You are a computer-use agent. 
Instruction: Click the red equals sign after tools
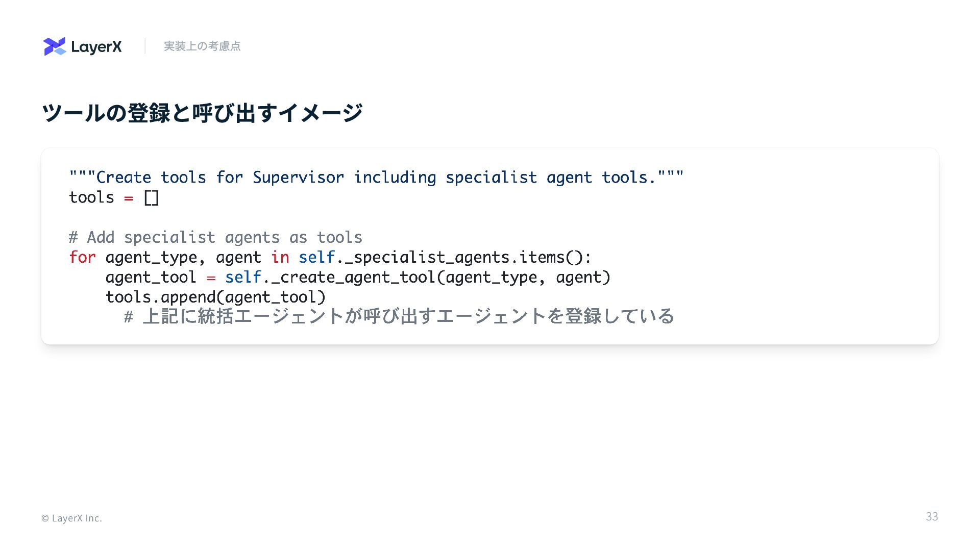[x=129, y=198]
